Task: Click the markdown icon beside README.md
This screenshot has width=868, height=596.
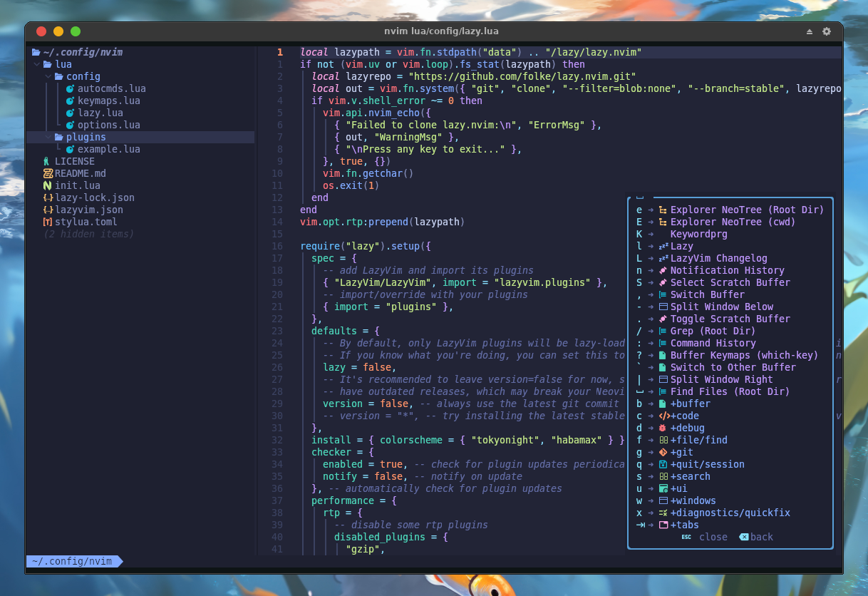Action: pos(48,173)
